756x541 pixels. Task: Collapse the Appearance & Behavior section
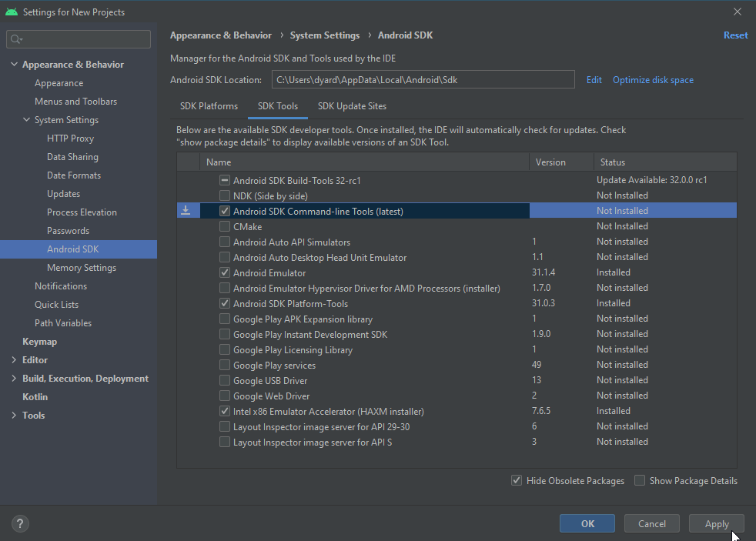pos(14,65)
